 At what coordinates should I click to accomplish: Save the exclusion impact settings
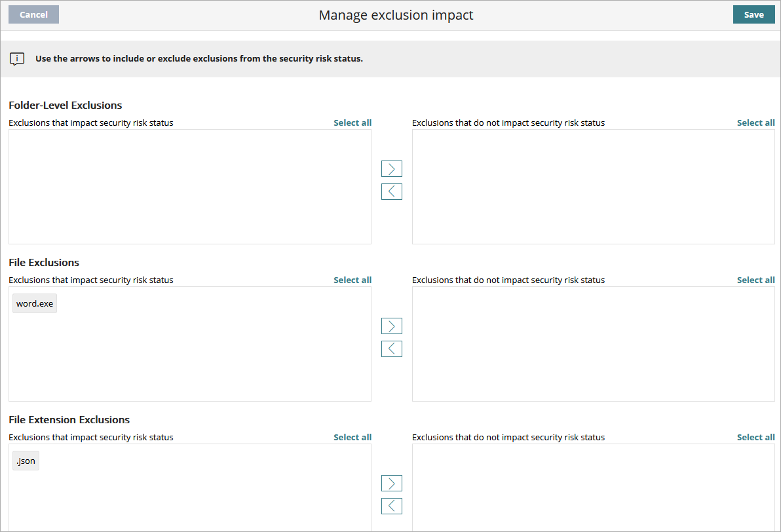click(x=753, y=15)
